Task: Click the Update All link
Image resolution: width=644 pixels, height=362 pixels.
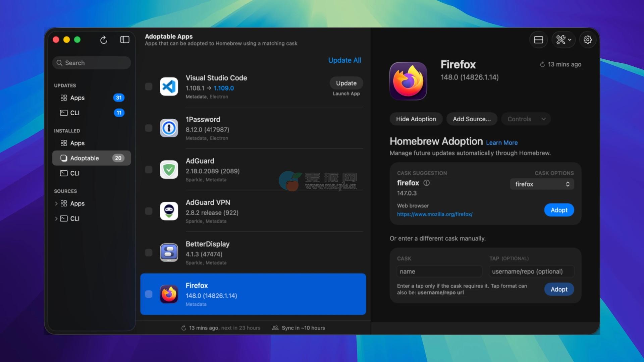Action: click(x=344, y=60)
